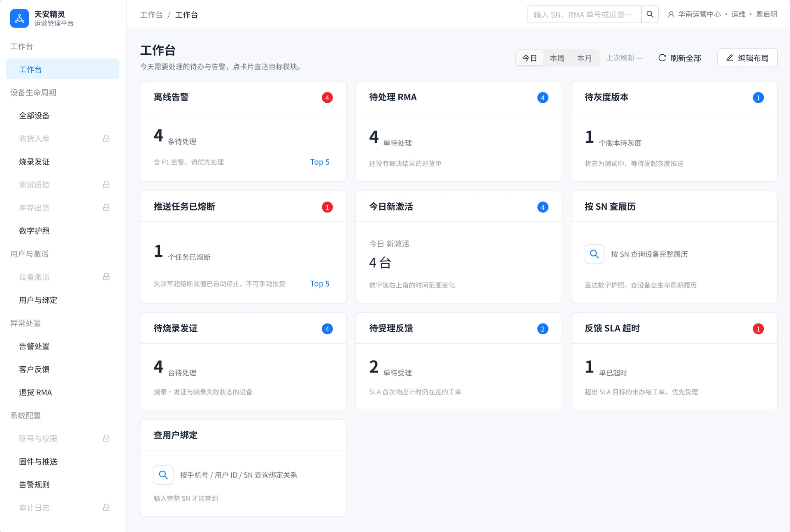Open 固件与推送 in the sidebar
The image size is (790, 532).
62,461
